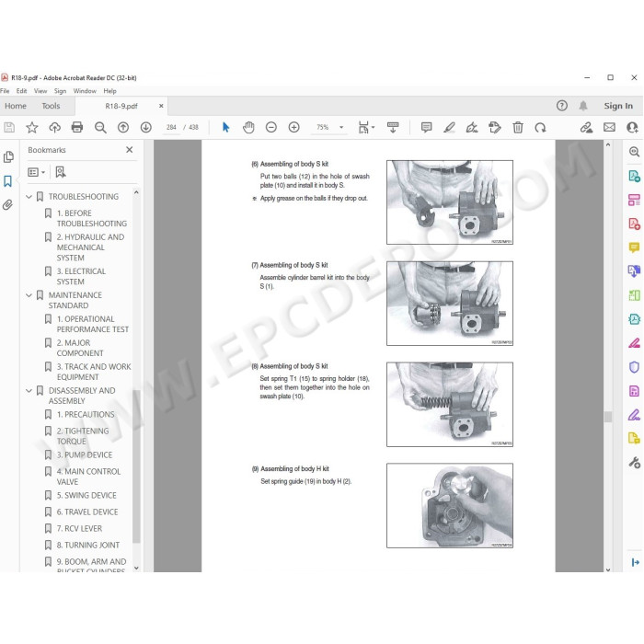Collapse the TROUBLESHOOTING bookmark tree
This screenshot has width=644, height=644.
pyautogui.click(x=29, y=197)
